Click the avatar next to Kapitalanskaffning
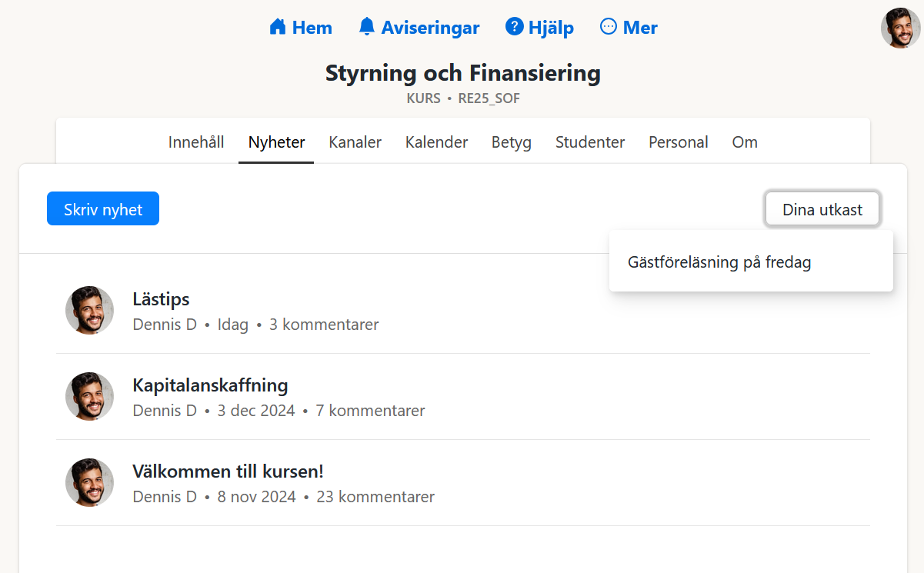 coord(89,397)
